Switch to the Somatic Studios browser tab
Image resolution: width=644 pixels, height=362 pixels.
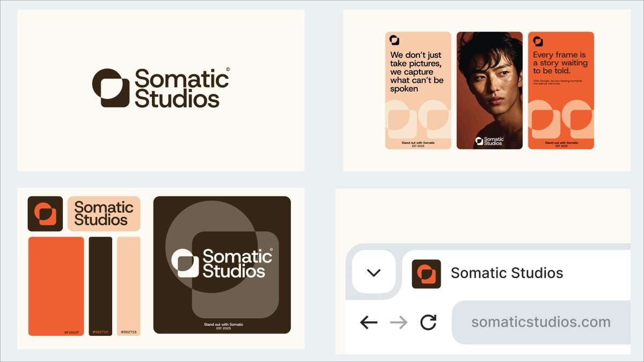[x=508, y=273]
